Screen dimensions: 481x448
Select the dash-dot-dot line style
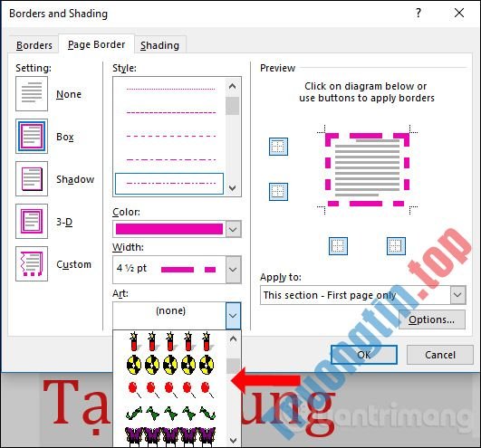(169, 183)
